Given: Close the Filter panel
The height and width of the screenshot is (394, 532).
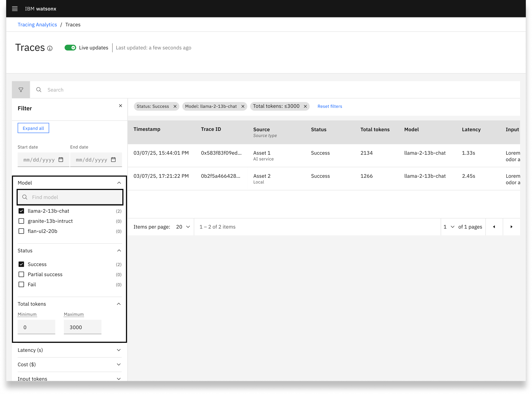Looking at the screenshot, I should pyautogui.click(x=121, y=106).
